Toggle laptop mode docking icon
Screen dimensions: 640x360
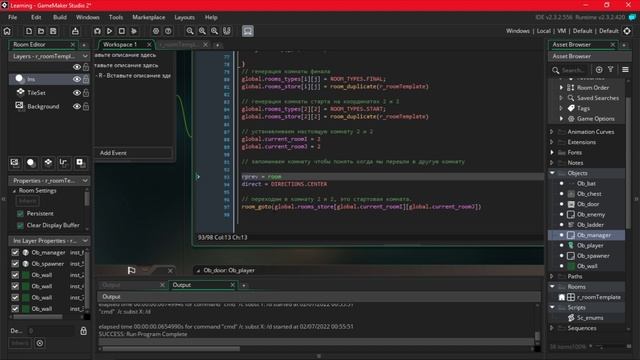[x=248, y=31]
